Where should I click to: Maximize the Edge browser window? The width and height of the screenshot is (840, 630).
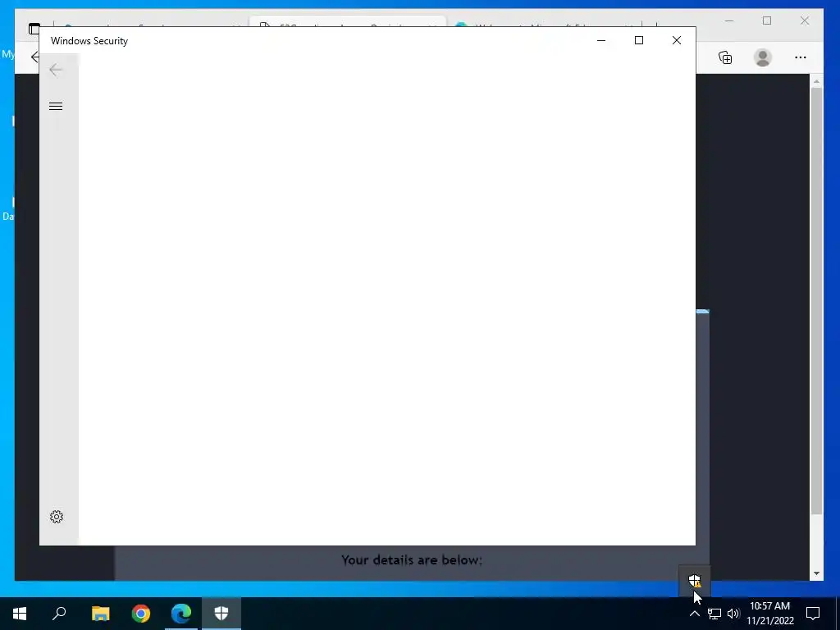[767, 21]
